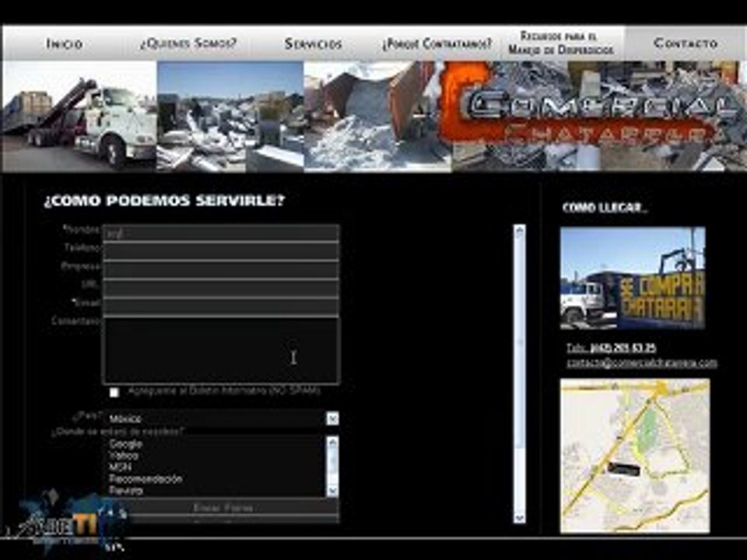Screen dimensions: 747x560
Task: Click the form frame scroll-down arrow
Action: 519,517
